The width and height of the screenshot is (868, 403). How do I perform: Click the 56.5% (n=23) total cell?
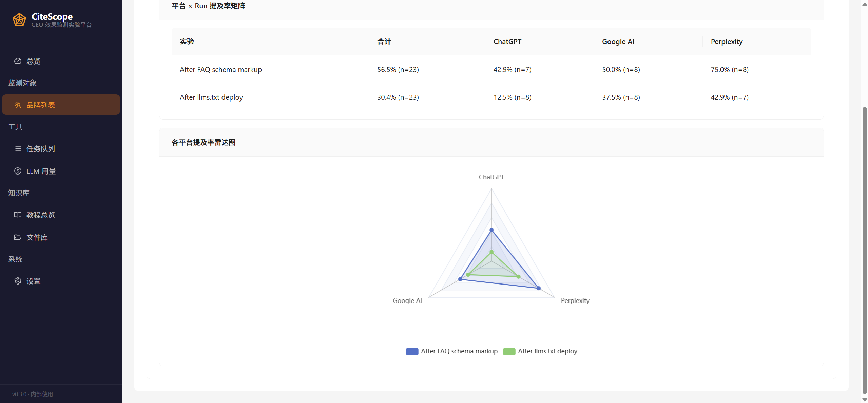[398, 70]
